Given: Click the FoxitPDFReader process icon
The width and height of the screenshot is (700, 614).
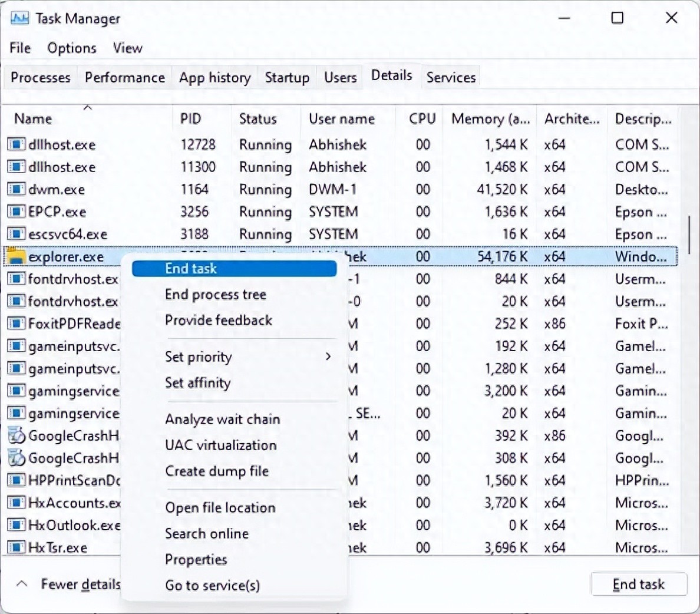Looking at the screenshot, I should tap(16, 323).
